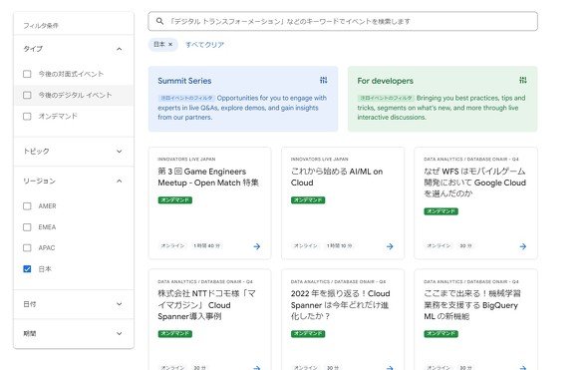Click APAC region label
588x370 pixels.
(47, 248)
